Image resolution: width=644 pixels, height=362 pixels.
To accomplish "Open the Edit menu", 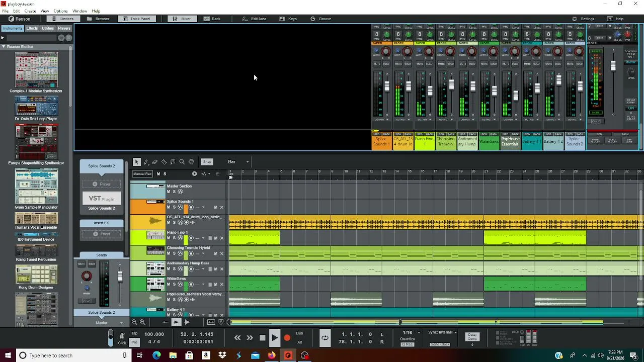I will tap(17, 11).
